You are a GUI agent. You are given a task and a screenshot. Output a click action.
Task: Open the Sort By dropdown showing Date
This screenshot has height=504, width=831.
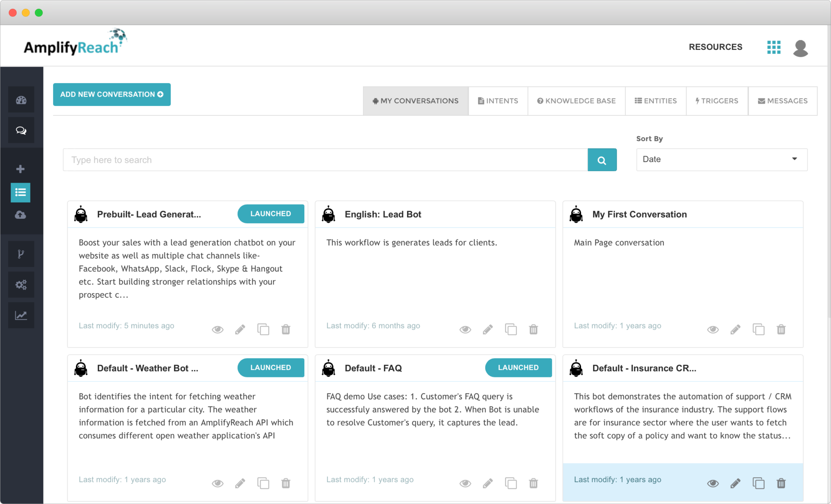coord(721,159)
